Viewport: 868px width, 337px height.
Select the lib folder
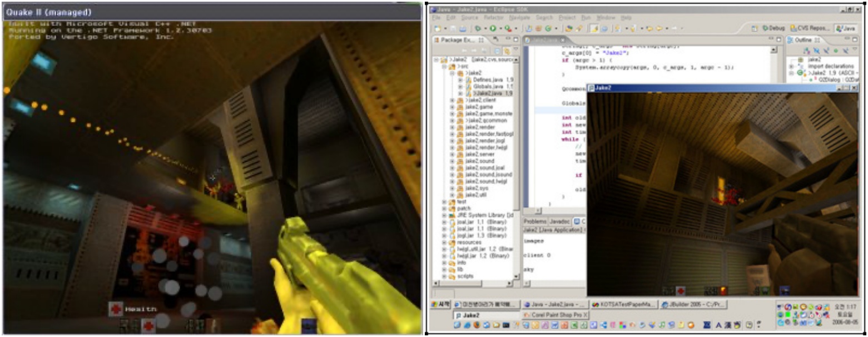455,269
